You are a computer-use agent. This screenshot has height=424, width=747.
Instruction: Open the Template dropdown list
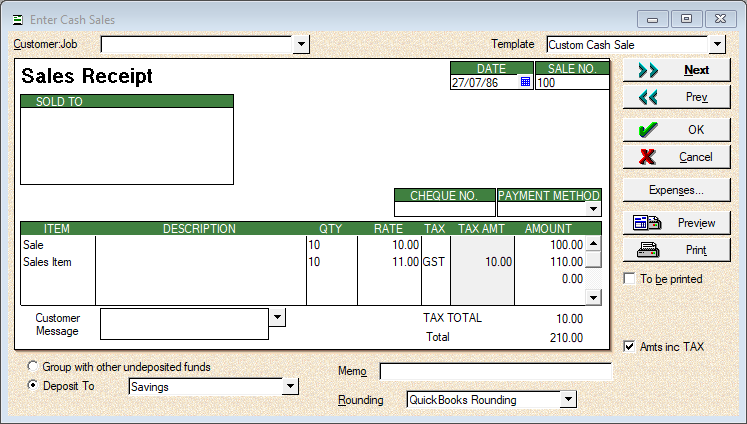point(716,44)
